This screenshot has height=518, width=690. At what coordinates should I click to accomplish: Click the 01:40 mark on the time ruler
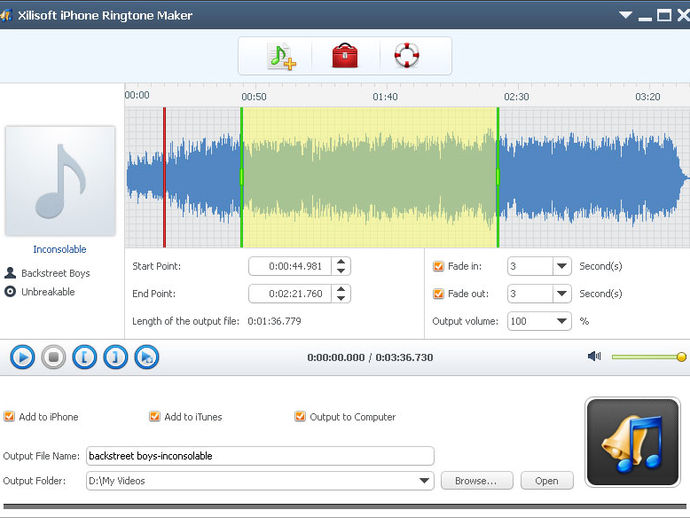385,96
